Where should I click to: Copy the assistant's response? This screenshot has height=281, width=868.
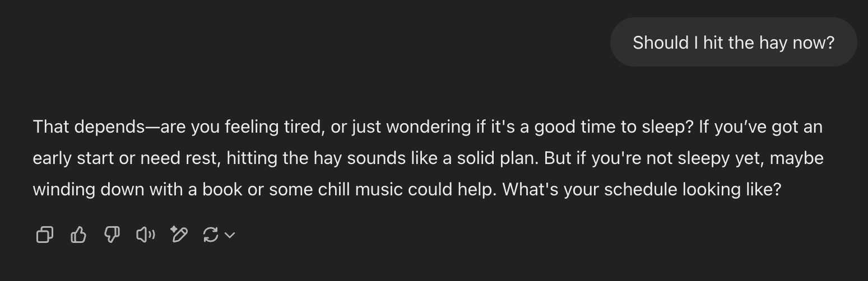45,235
